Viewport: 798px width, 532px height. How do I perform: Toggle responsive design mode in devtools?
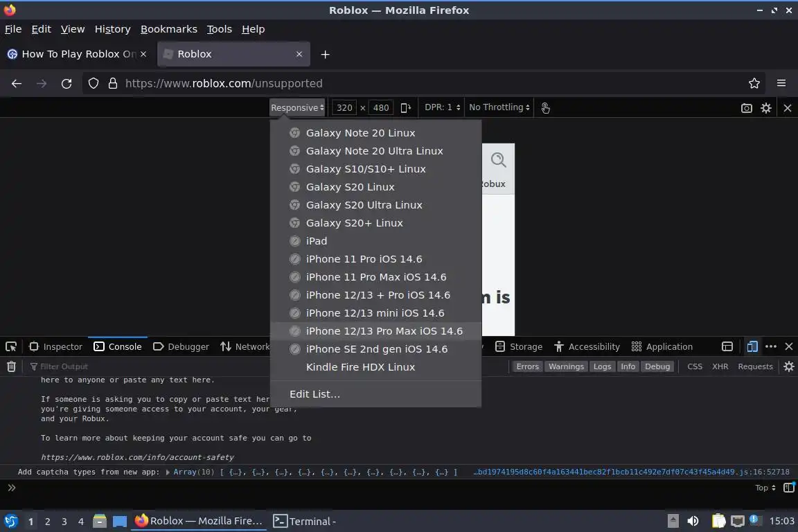(x=752, y=346)
